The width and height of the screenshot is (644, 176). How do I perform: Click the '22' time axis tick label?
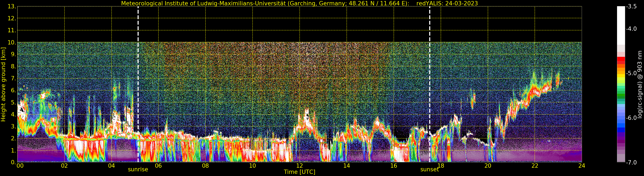coord(535,166)
